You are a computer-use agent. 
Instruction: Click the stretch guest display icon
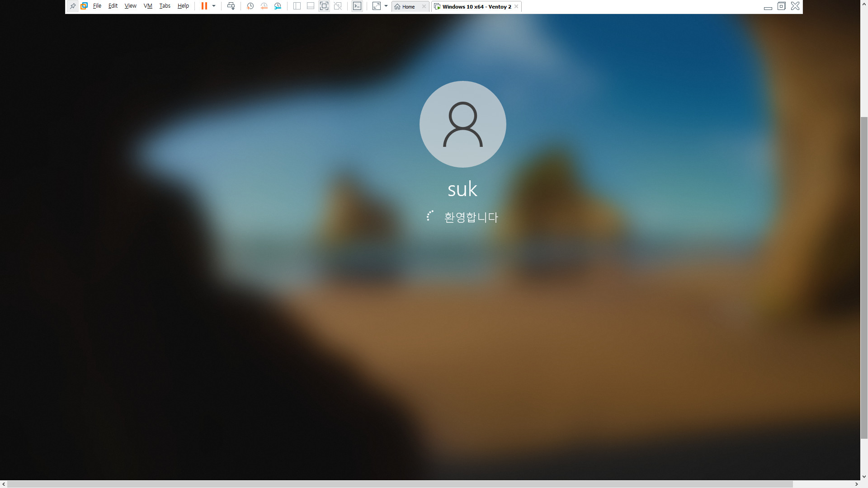pyautogui.click(x=377, y=6)
